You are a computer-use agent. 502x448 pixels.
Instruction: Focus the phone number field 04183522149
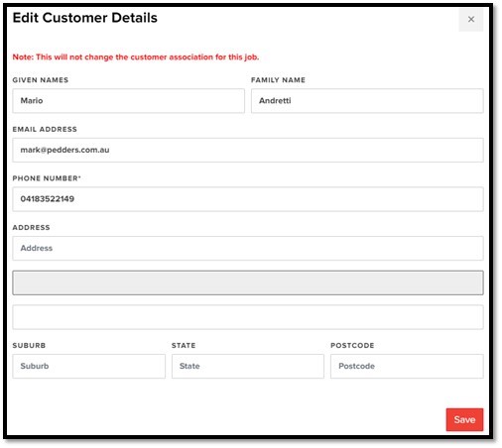pyautogui.click(x=248, y=199)
